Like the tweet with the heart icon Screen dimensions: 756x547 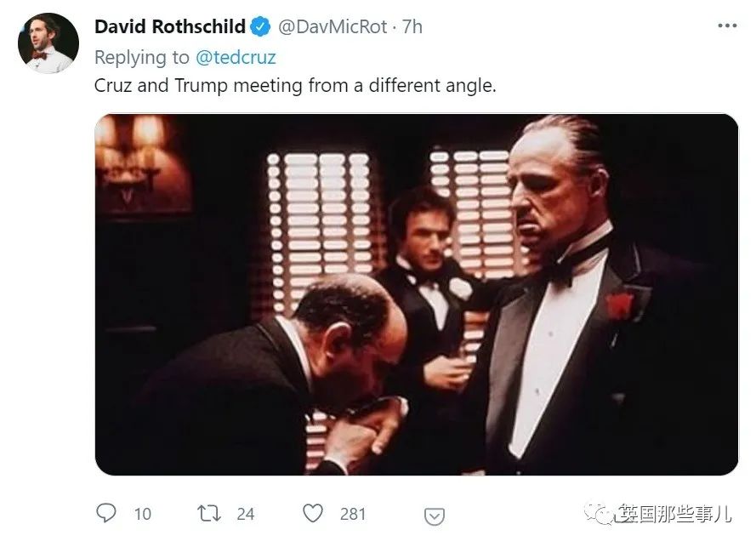(313, 513)
